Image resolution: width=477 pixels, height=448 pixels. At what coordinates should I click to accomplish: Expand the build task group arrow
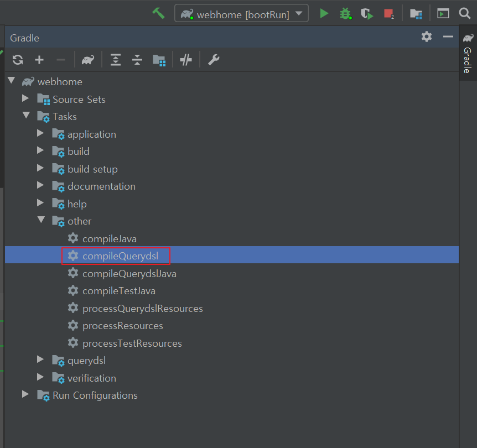[40, 150]
